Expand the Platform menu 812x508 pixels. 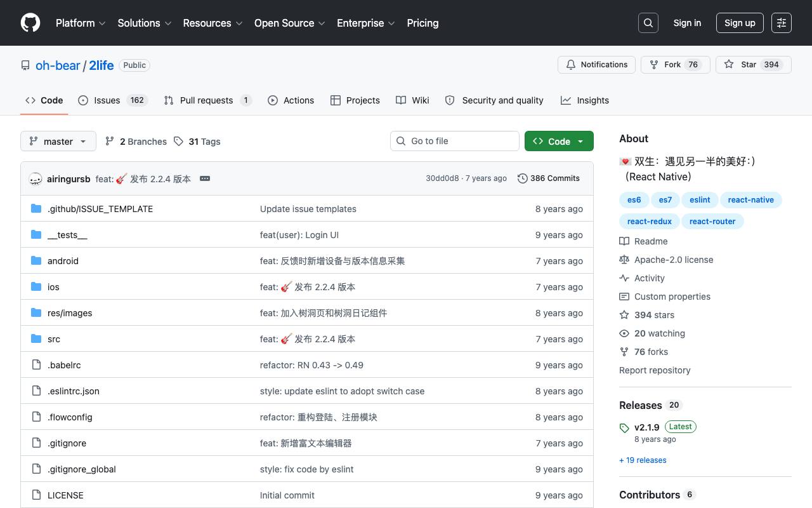(x=81, y=23)
